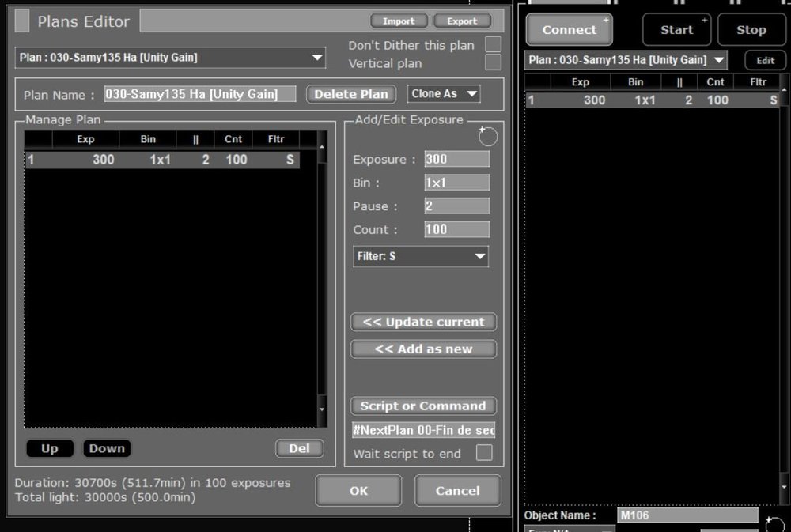Check the Wait script to end box
This screenshot has height=532, width=791.
(484, 453)
